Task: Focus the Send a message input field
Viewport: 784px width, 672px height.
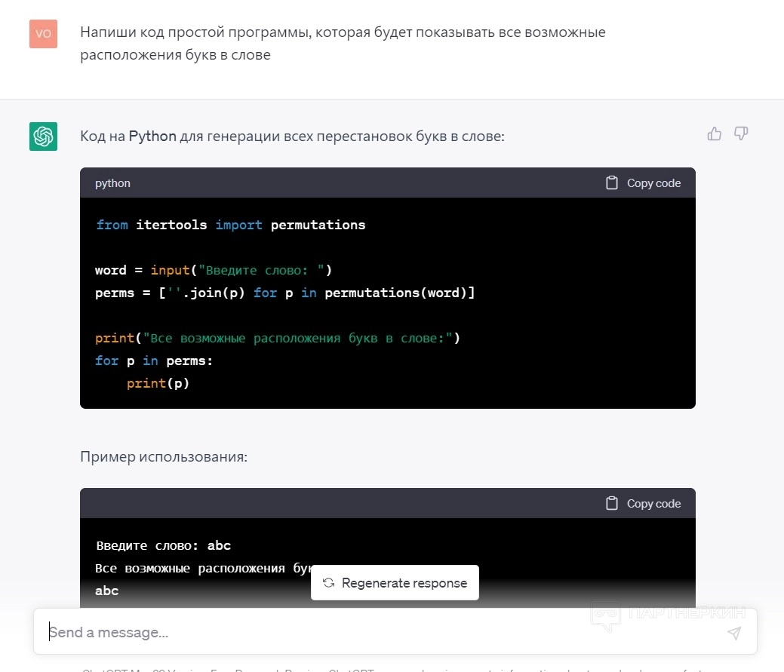Action: click(x=377, y=632)
